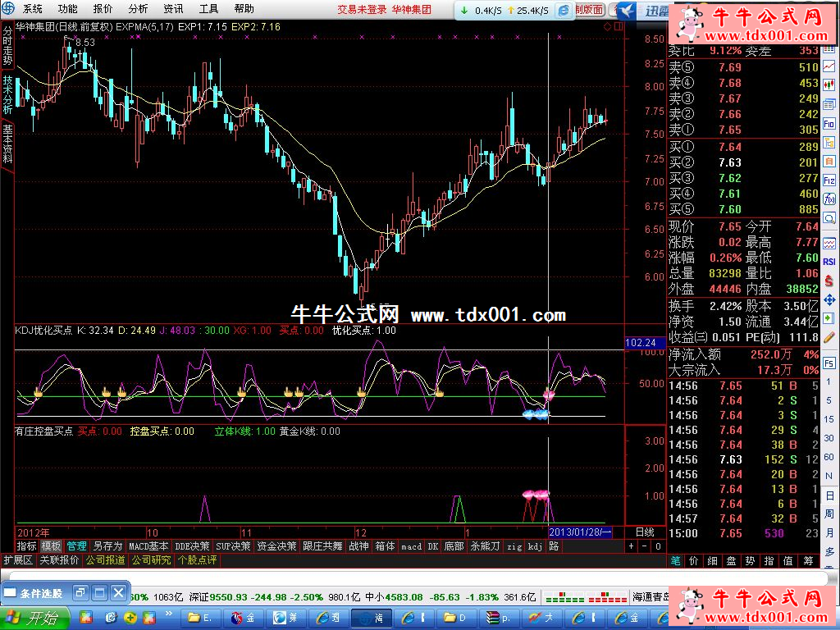Select the 15-minute period
Screen dimensions: 840x630
pyautogui.click(x=829, y=419)
